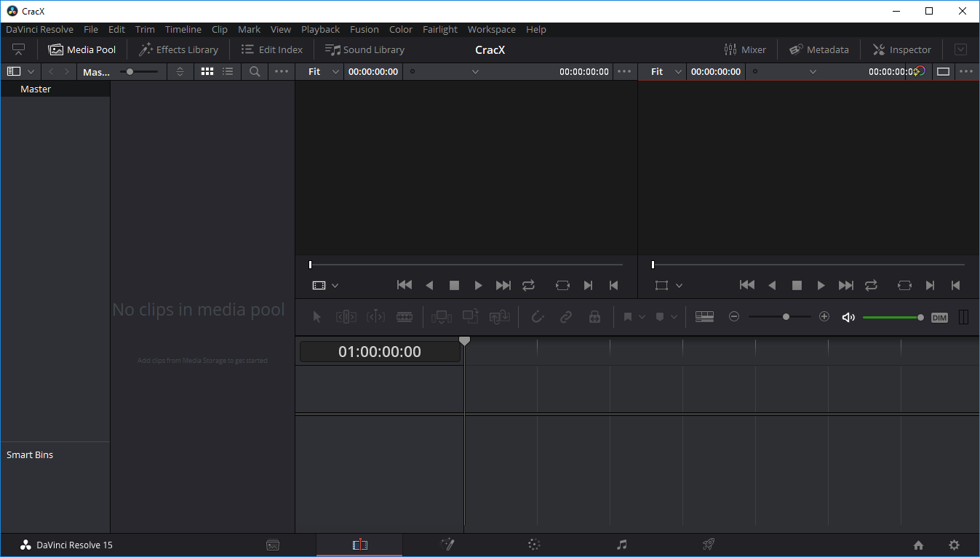The image size is (980, 557).
Task: Open the File menu
Action: coord(91,29)
